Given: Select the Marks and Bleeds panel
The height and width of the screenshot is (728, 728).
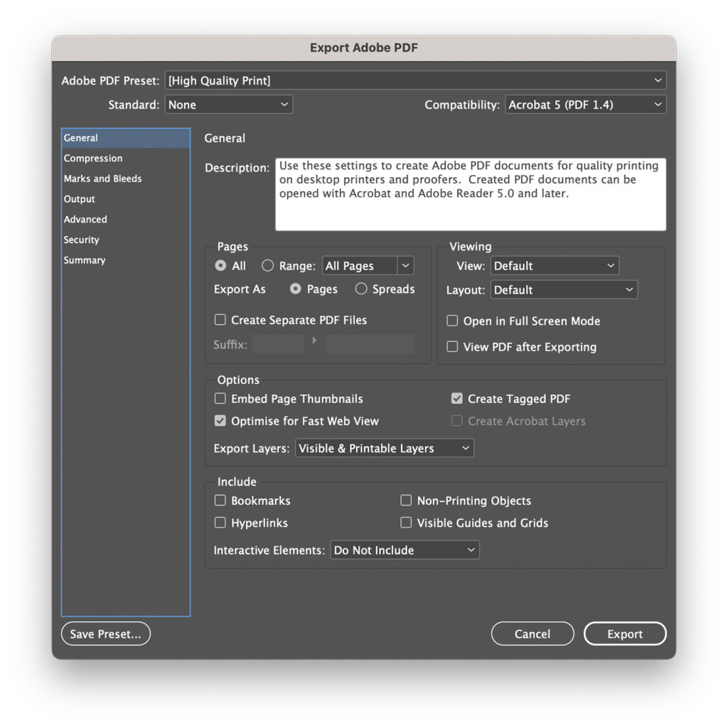Looking at the screenshot, I should [102, 178].
